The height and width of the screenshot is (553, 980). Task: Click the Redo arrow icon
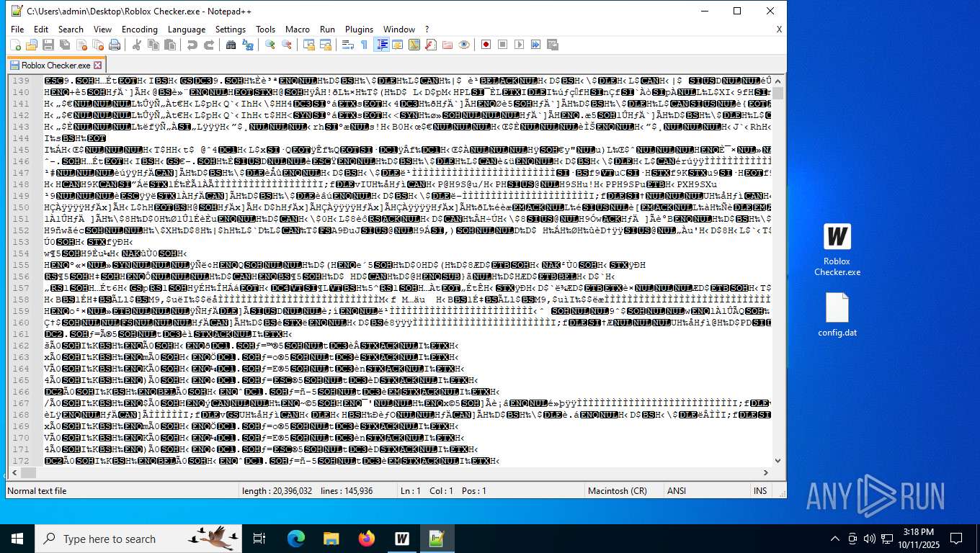click(209, 45)
